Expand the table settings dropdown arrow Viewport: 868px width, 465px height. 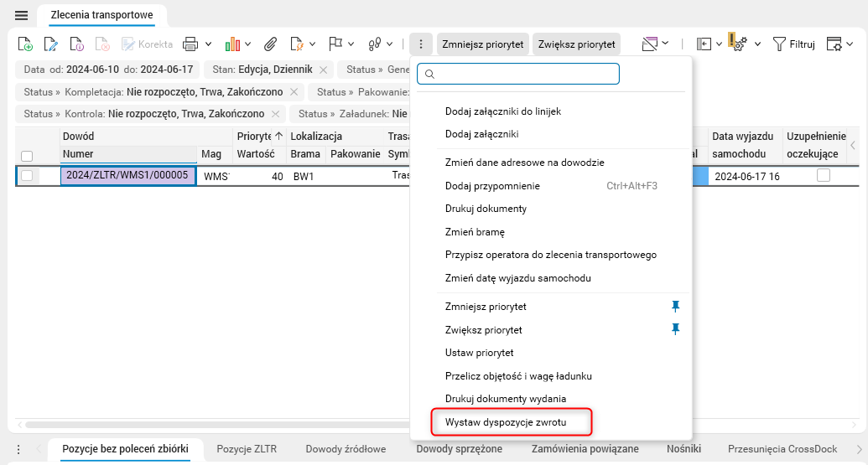coord(850,44)
